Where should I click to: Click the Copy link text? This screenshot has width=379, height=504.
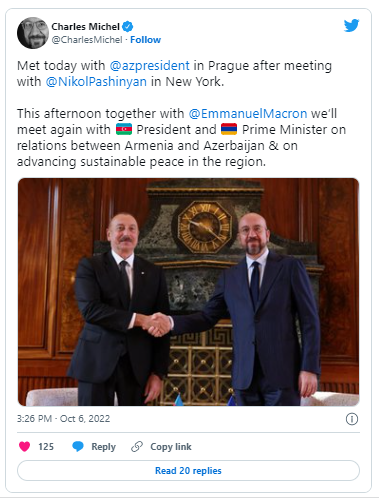point(171,447)
